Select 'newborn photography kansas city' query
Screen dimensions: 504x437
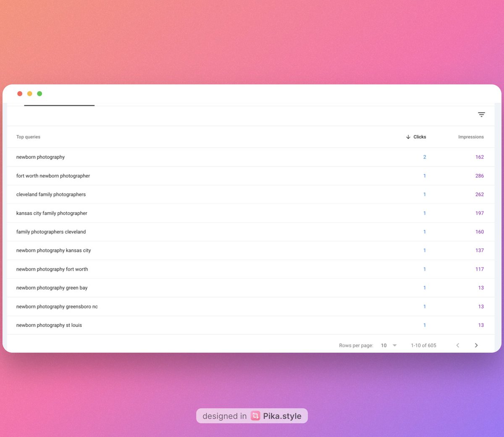click(53, 250)
